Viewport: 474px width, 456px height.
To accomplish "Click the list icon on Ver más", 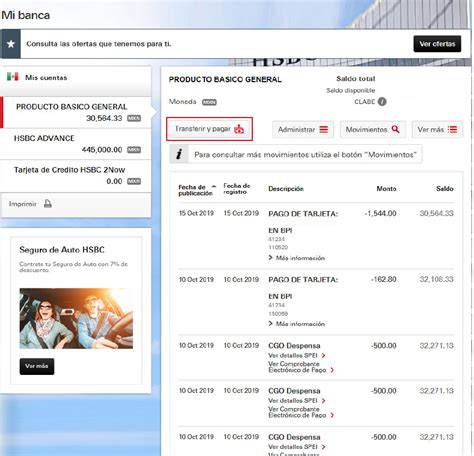I will (x=452, y=129).
